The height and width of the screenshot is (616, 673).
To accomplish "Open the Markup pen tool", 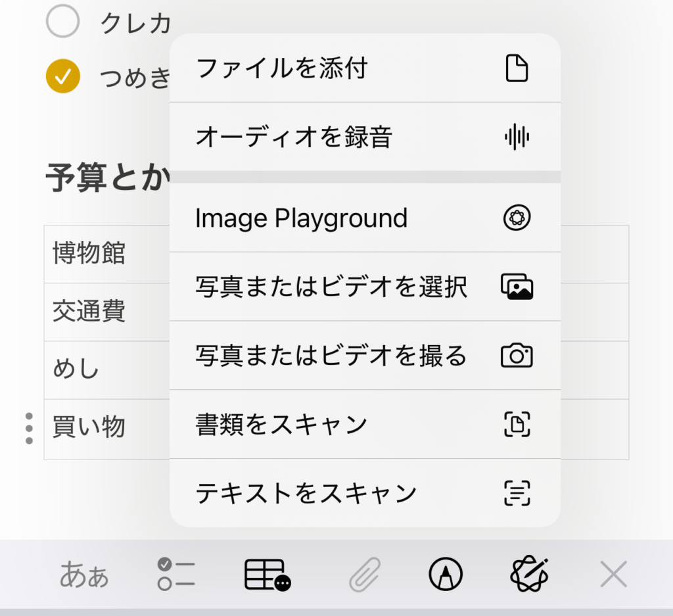I will click(x=446, y=575).
